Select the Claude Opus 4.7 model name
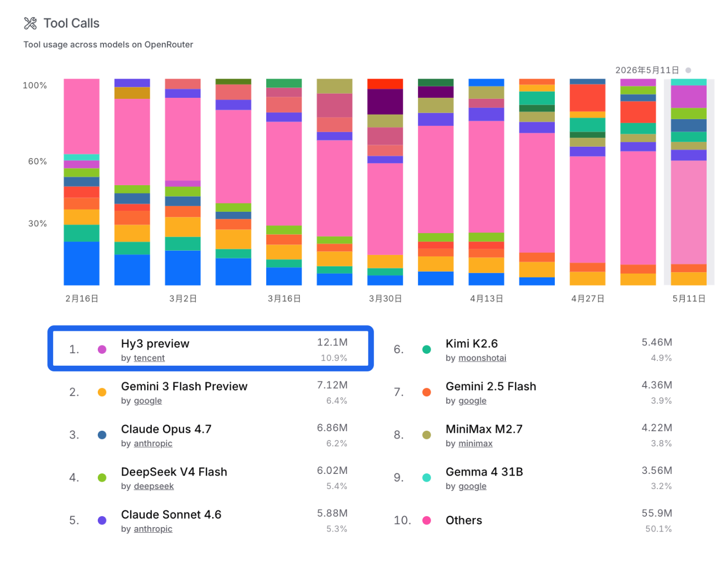 (x=166, y=429)
